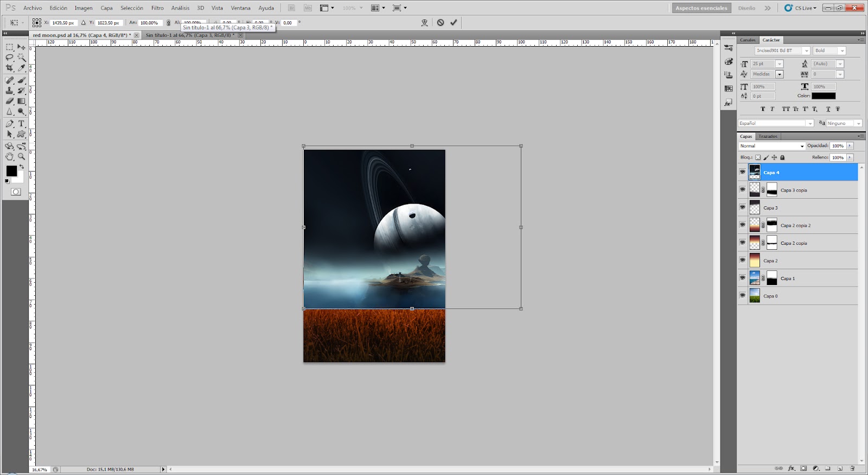
Task: Hide the Capa 0 layer
Action: click(743, 296)
